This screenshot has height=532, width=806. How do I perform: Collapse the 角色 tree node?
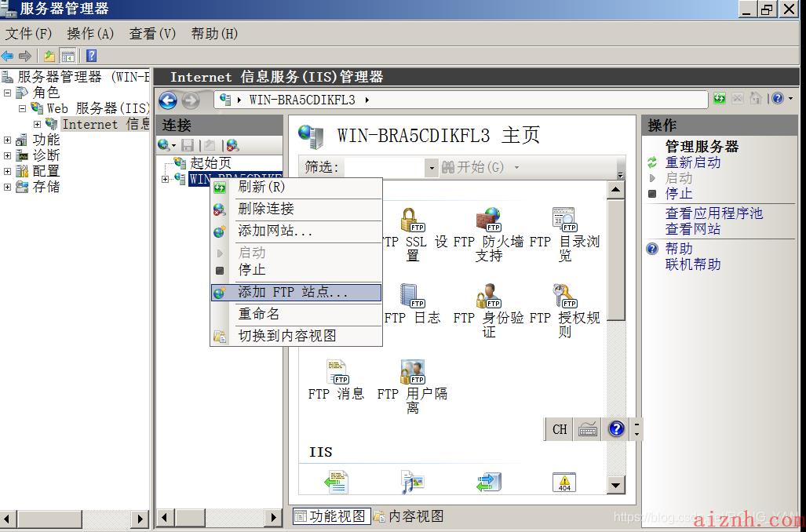click(x=7, y=93)
